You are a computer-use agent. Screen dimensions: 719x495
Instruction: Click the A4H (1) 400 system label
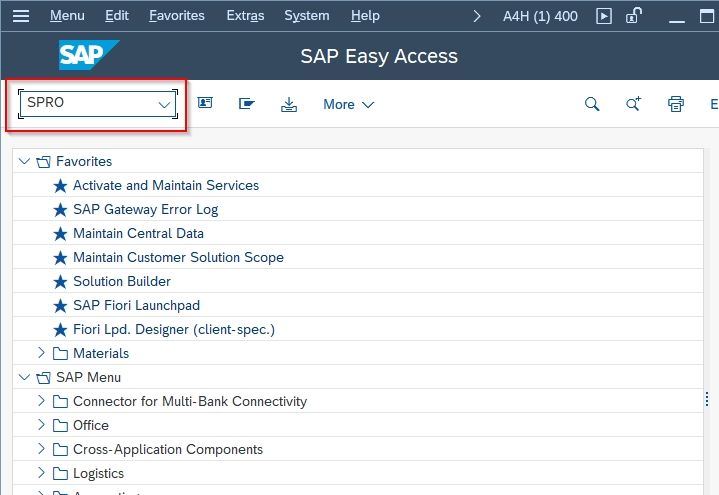pyautogui.click(x=540, y=17)
